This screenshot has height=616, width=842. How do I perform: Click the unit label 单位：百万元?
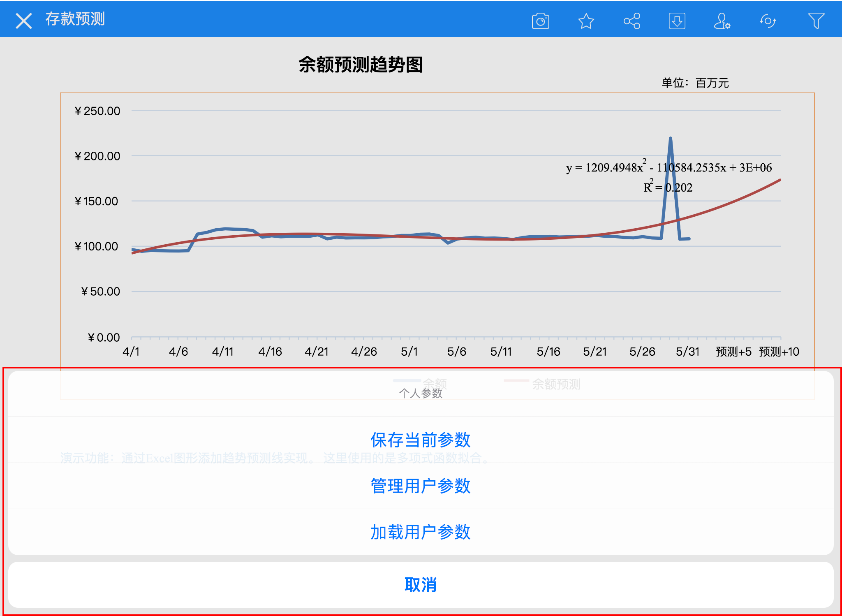point(695,83)
